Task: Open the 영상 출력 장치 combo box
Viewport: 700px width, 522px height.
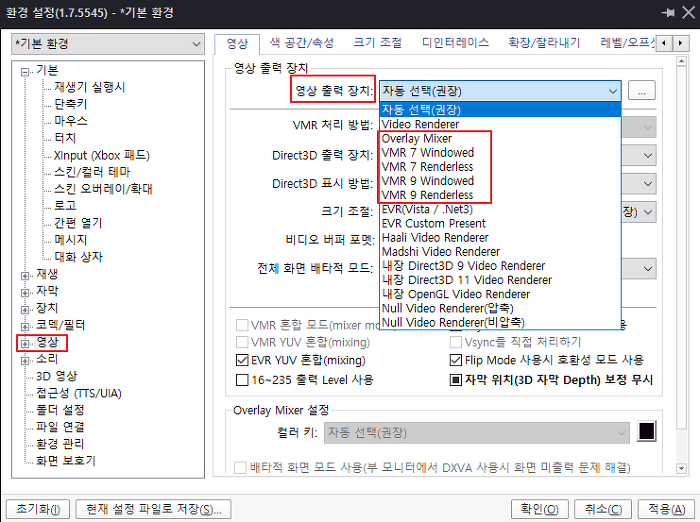Action: point(500,91)
